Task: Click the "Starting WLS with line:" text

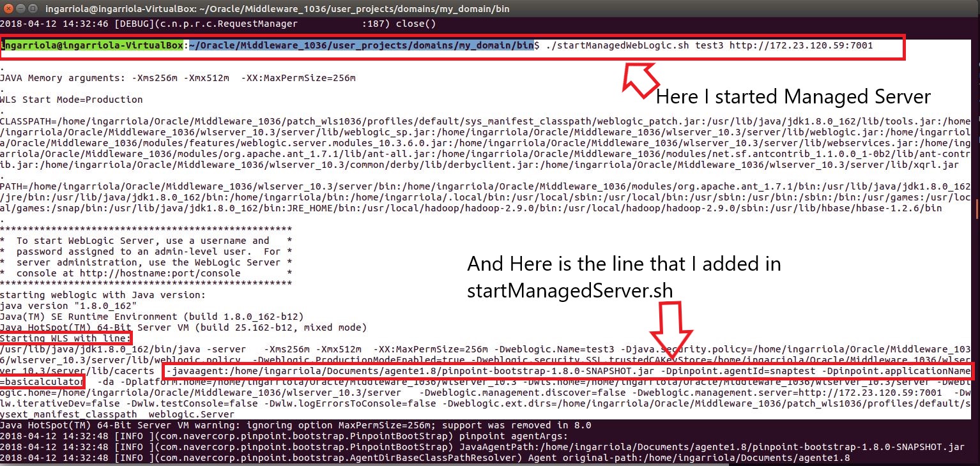Action: coord(66,338)
